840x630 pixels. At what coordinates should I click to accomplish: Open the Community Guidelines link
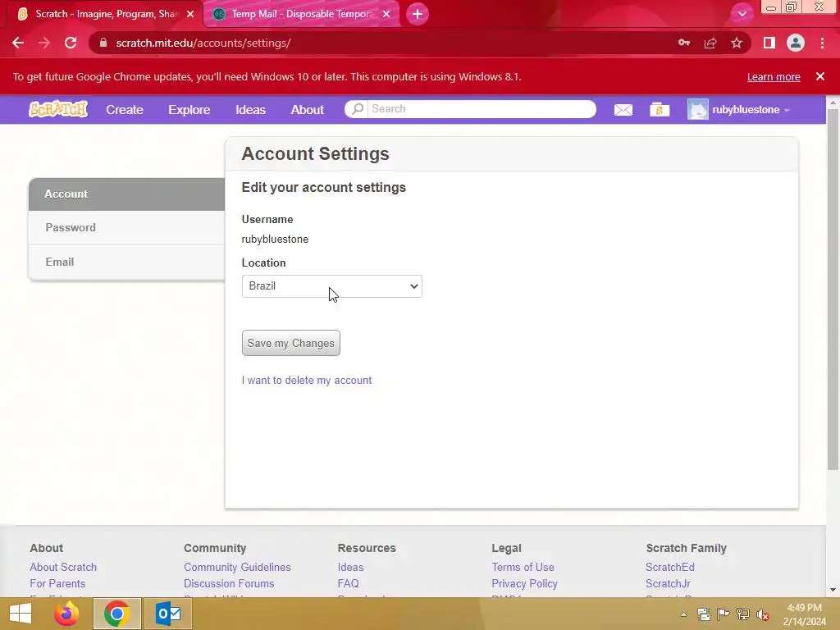(237, 567)
